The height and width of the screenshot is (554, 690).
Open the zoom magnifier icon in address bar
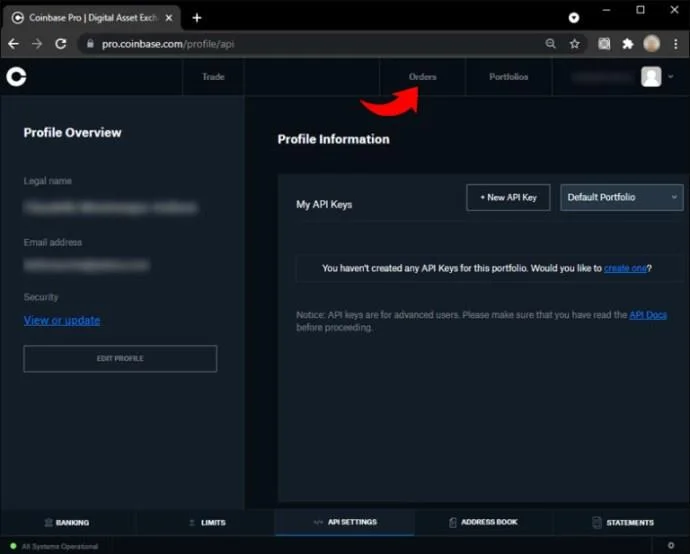[551, 44]
